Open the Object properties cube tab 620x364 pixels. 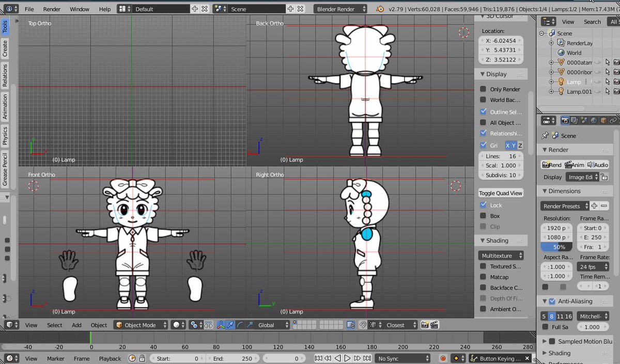603,120
